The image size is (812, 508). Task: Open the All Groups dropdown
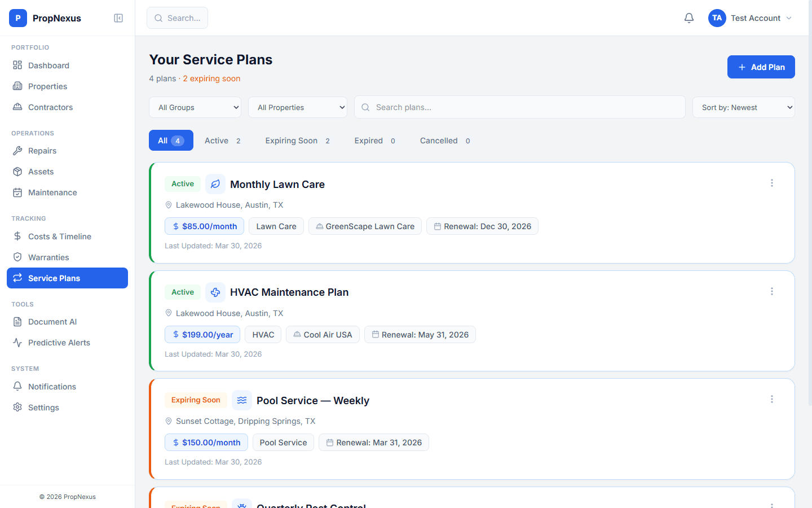coord(195,107)
